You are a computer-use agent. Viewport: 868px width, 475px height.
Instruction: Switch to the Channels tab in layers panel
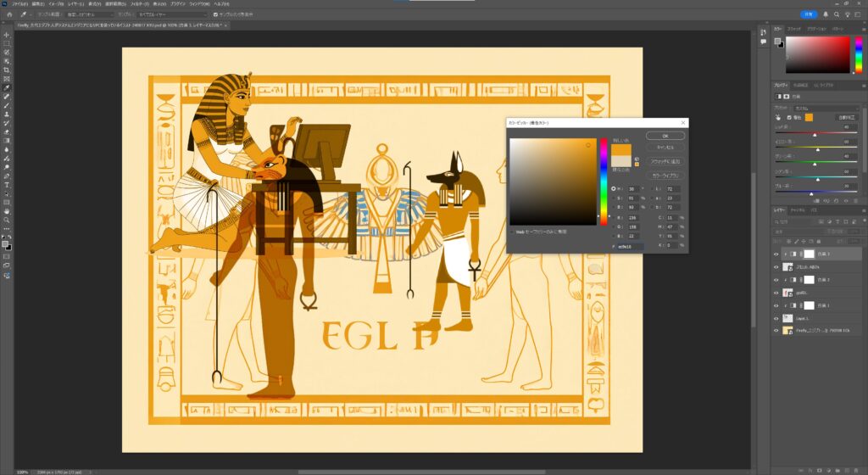[x=798, y=210]
